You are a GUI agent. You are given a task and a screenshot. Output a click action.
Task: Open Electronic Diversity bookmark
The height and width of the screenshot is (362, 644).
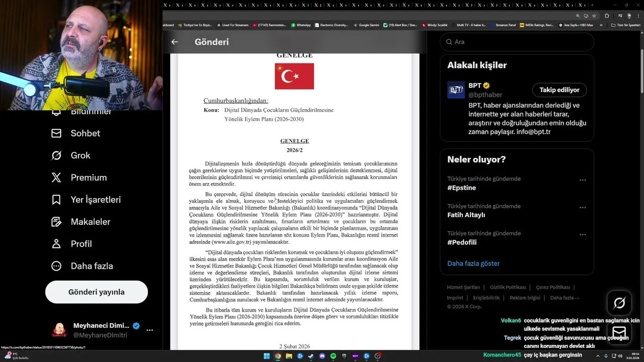(331, 25)
